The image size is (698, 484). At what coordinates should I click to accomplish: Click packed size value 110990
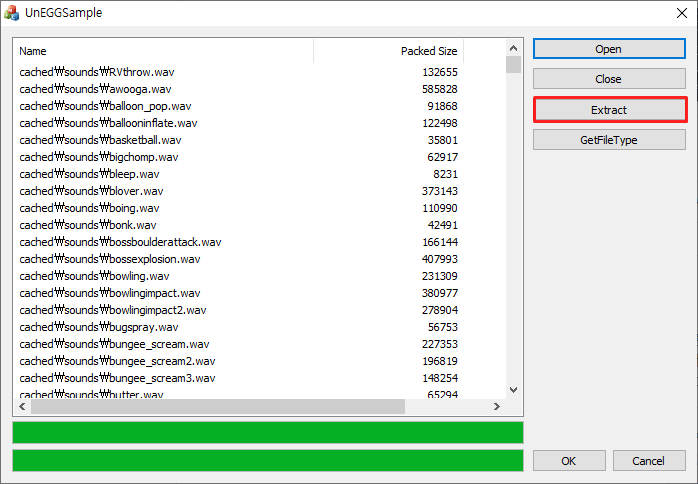point(440,208)
